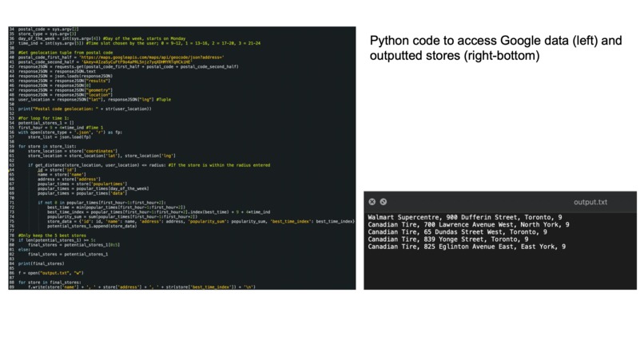Select Canadian Tire, 65 Dundas Street West line
This screenshot has width=644, height=348.
[458, 231]
